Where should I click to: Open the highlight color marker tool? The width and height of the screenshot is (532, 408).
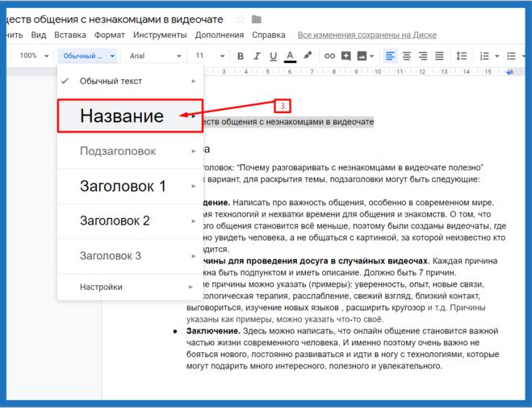(308, 55)
